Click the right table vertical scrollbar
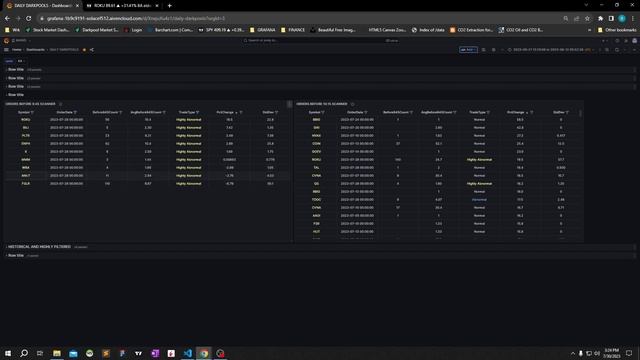This screenshot has width=640, height=360. (580, 113)
